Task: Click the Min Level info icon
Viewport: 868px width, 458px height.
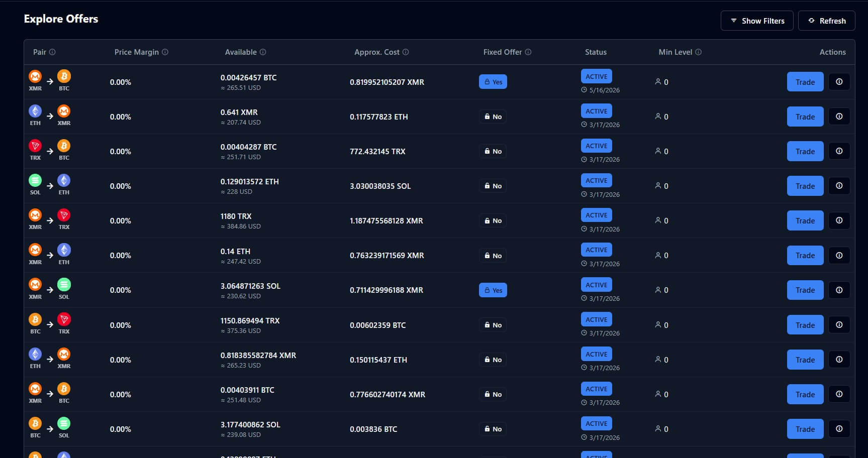Action: (x=699, y=52)
